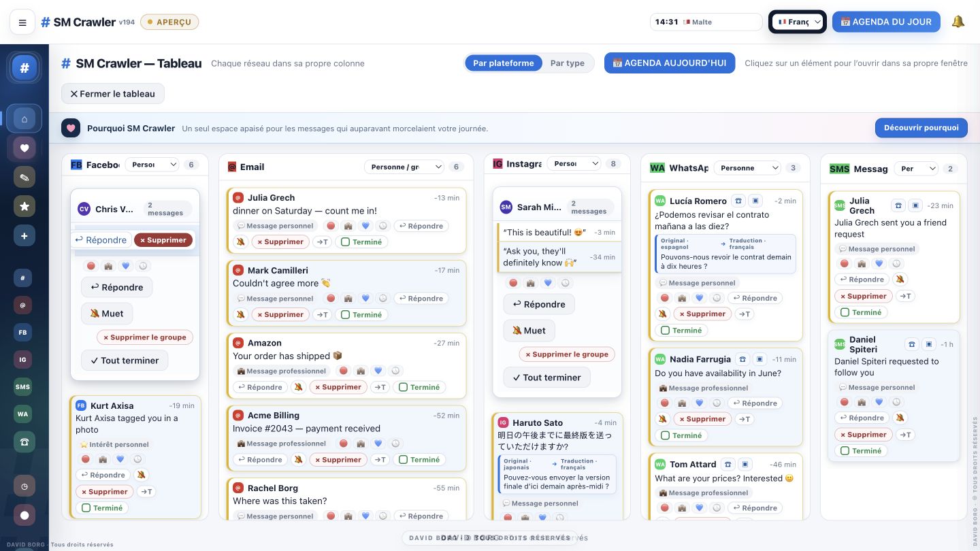980x551 pixels.
Task: Open the SMS Messages column grouping dropdown
Action: [x=916, y=168]
